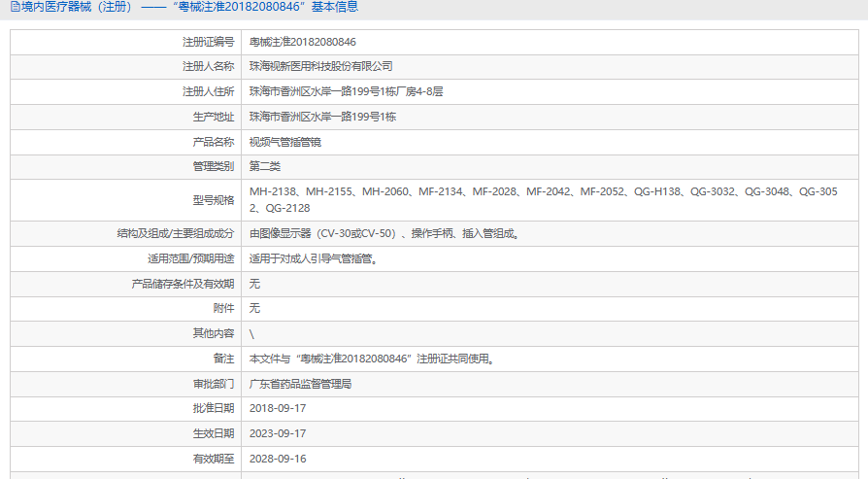Select remark text 本文件与…注册证共同使用。
The height and width of the screenshot is (479, 868).
pos(372,359)
